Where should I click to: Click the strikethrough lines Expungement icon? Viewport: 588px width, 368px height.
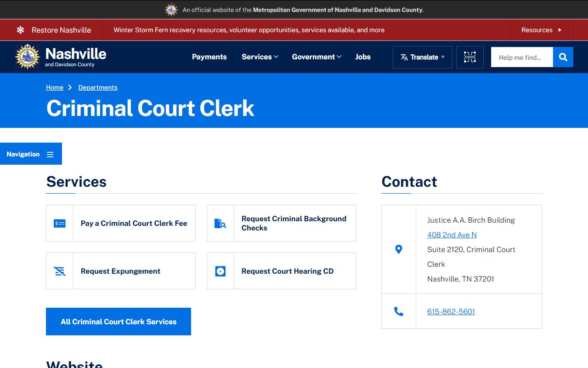click(x=60, y=271)
